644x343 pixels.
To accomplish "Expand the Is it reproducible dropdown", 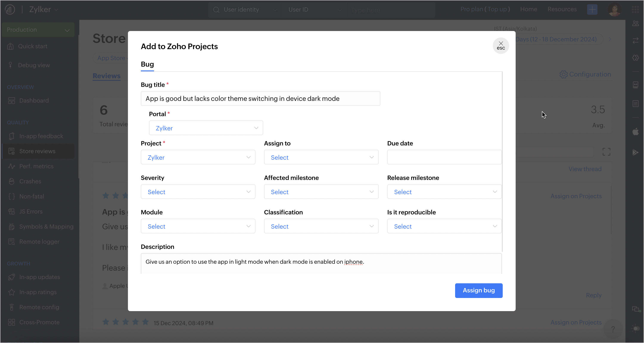I will click(x=444, y=226).
